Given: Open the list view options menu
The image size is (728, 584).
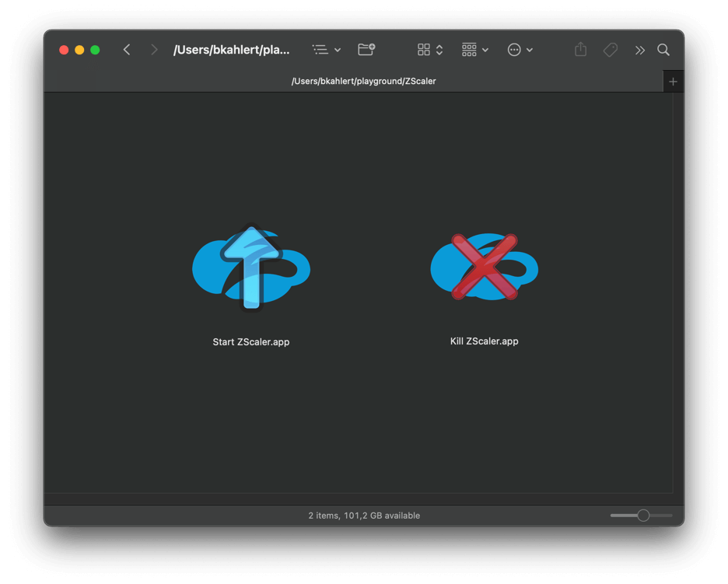Looking at the screenshot, I should (x=327, y=50).
